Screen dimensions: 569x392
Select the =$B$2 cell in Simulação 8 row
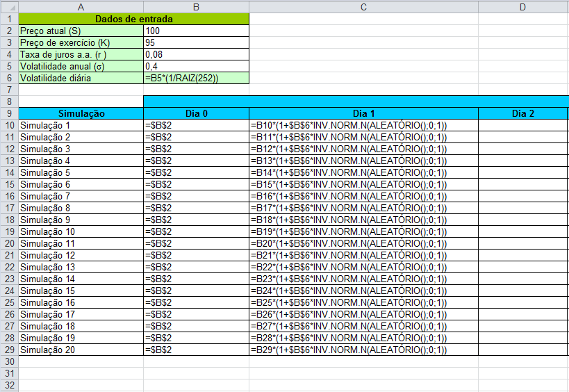point(197,208)
